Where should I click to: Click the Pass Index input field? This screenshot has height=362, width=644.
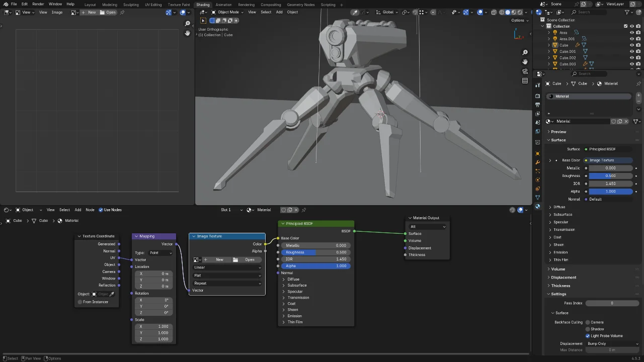612,303
